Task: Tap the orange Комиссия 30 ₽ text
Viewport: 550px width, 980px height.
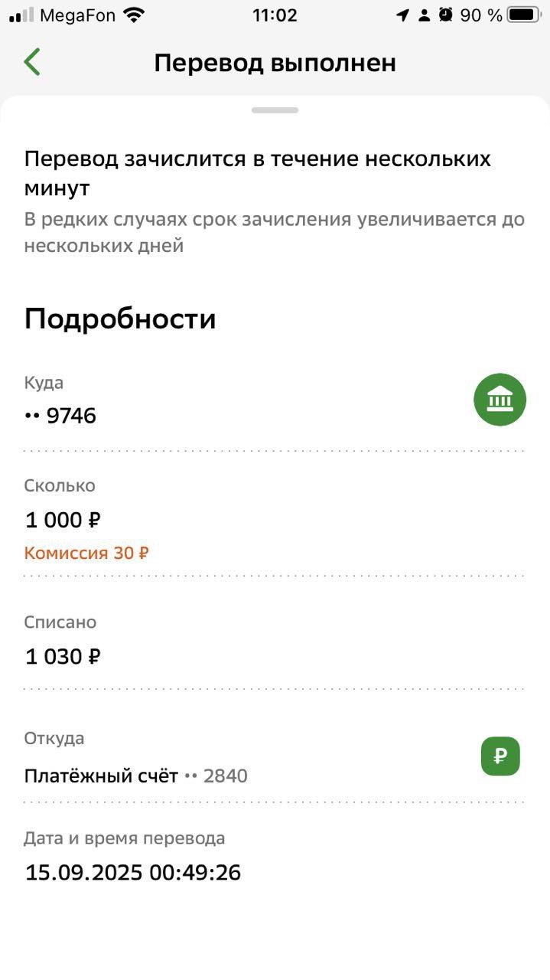Action: [x=86, y=553]
